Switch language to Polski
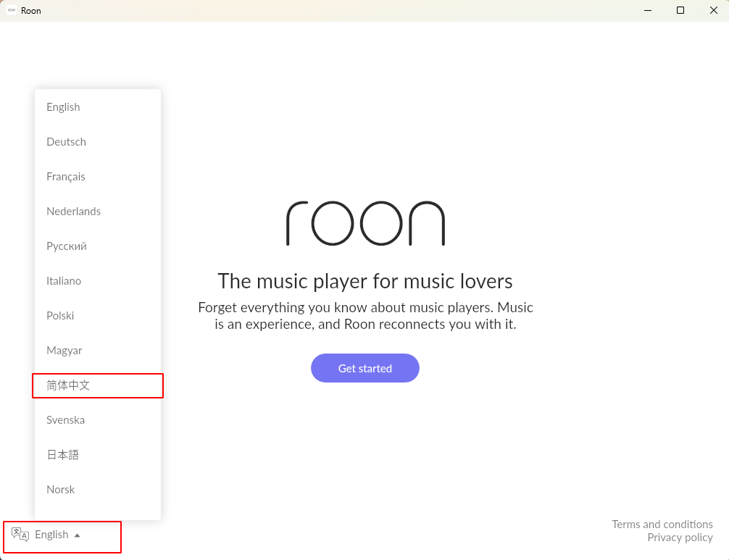The width and height of the screenshot is (729, 560). pyautogui.click(x=98, y=316)
